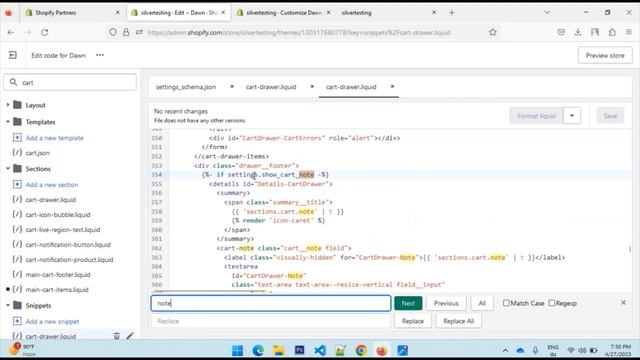Image resolution: width=640 pixels, height=360 pixels.
Task: Open the browser tab list dropdown
Action: click(x=547, y=13)
